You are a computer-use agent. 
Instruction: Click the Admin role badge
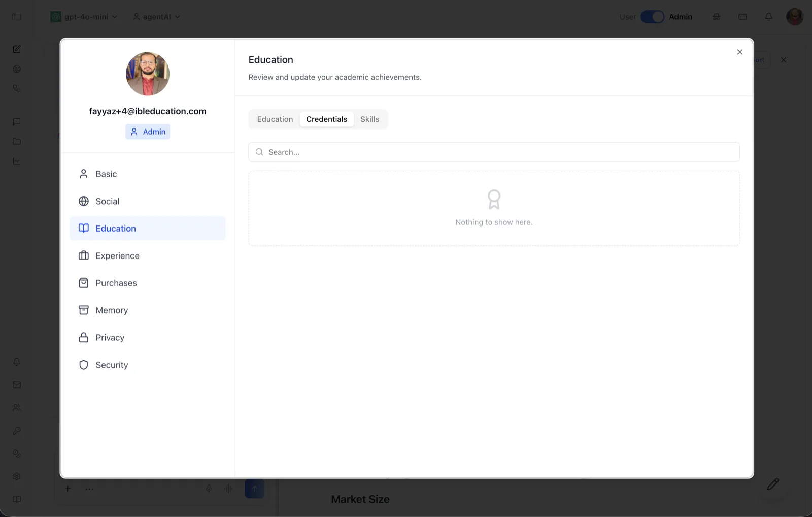[148, 132]
